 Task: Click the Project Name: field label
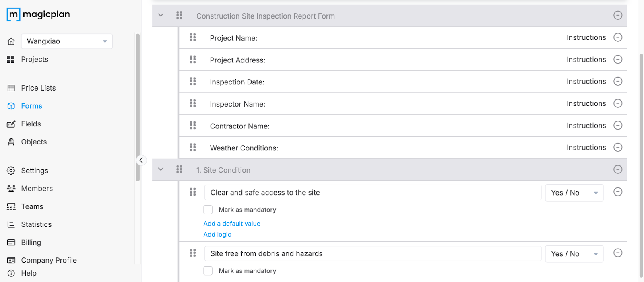233,38
